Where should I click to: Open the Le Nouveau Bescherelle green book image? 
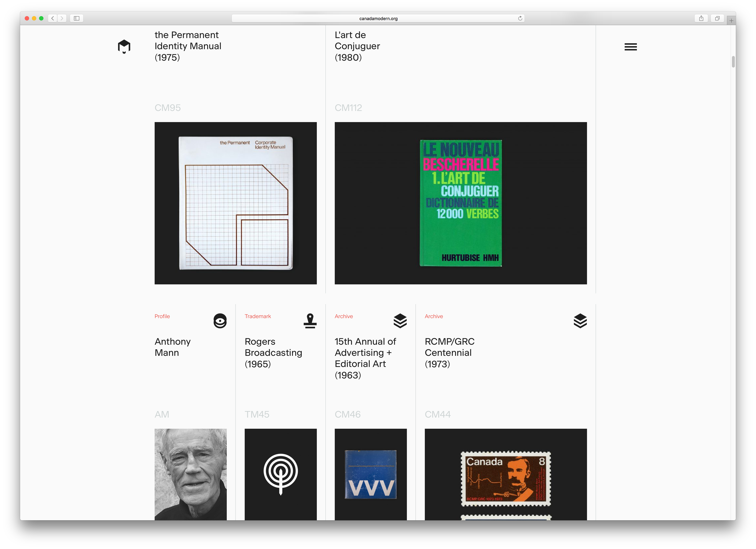(x=461, y=203)
